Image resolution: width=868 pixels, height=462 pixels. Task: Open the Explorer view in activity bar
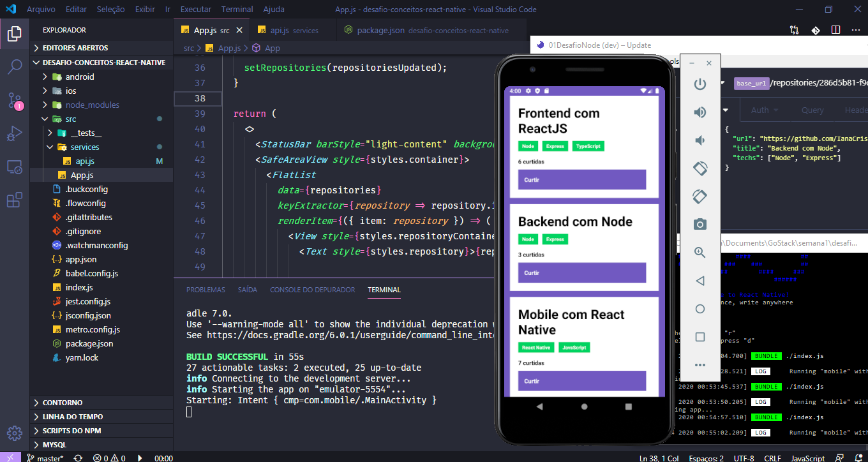tap(15, 33)
